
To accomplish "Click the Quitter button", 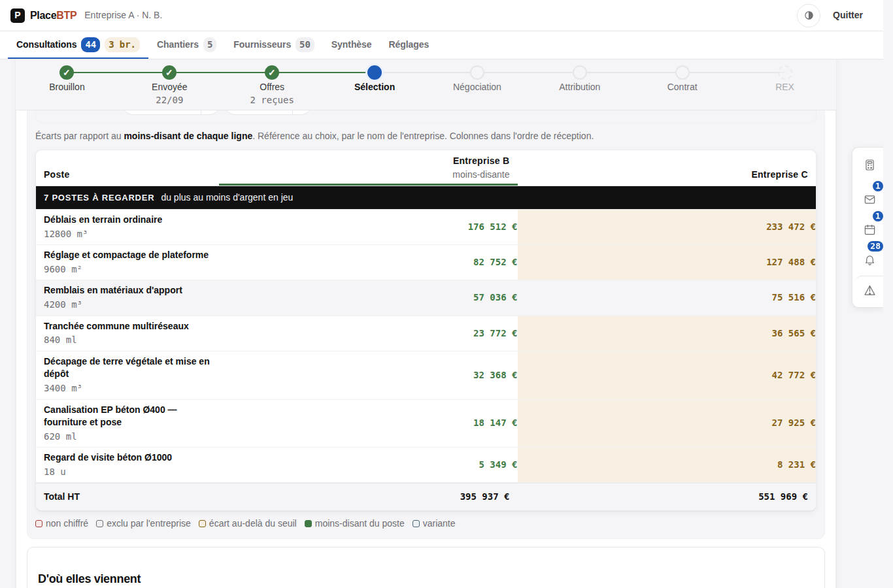I will [847, 15].
